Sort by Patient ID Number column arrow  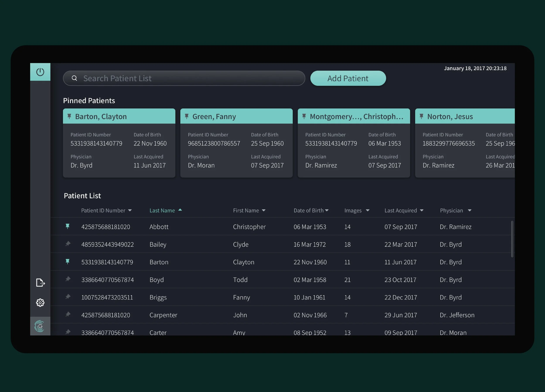(x=130, y=211)
